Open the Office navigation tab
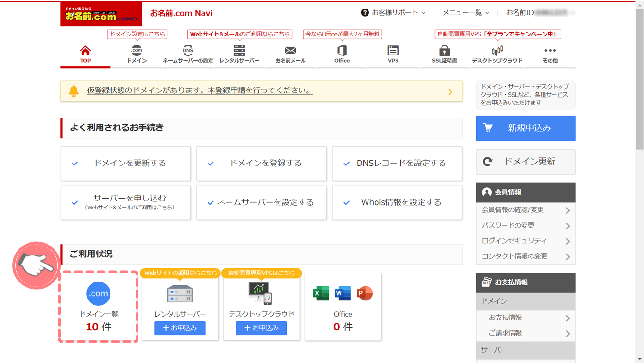Viewport: 644px width, 364px height. (x=342, y=55)
